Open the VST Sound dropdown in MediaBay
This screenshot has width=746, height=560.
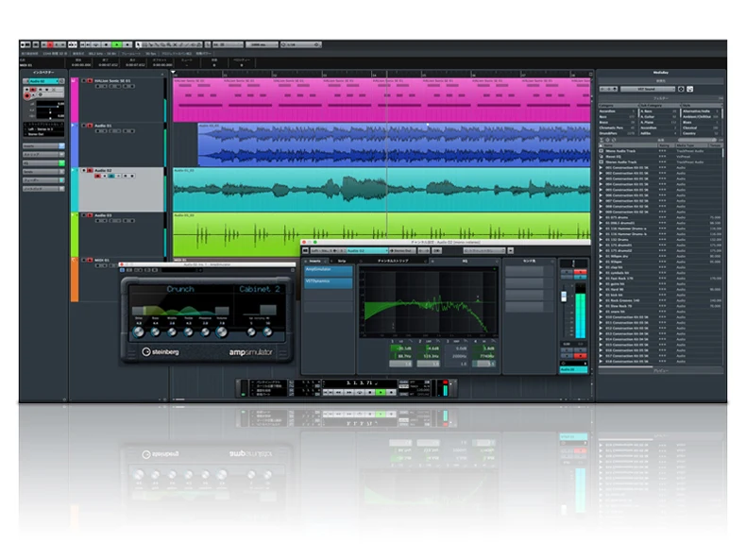(x=648, y=89)
